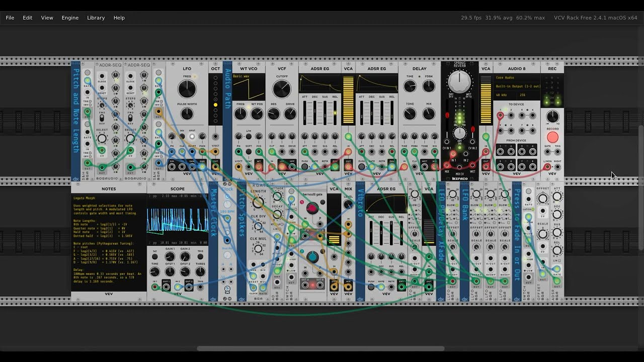
Task: Click the WT VCO FREQ knob
Action: click(x=240, y=114)
